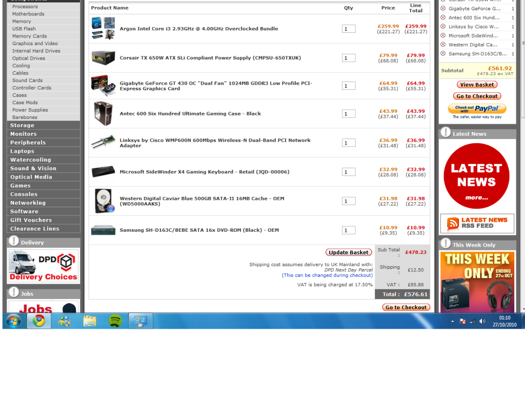The width and height of the screenshot is (525, 420).
Task: Remove Western Digital item from sidebar basket
Action: pyautogui.click(x=443, y=45)
